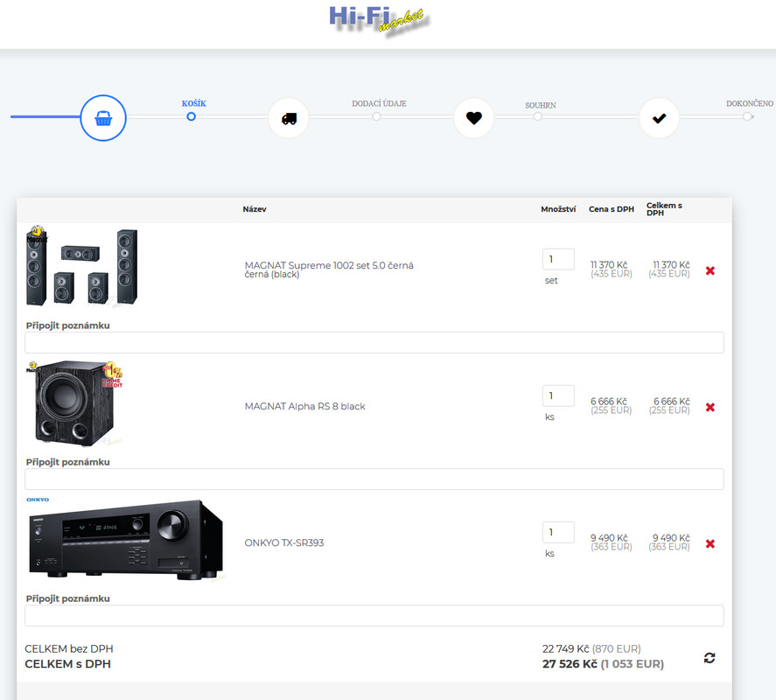Image resolution: width=776 pixels, height=700 pixels.
Task: Click the shopping basket step icon
Action: tap(103, 118)
